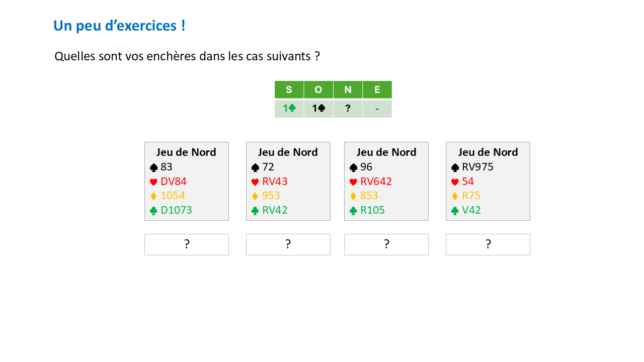Click the heart icon beside RV642
Image resolution: width=644 pixels, height=362 pixels.
(353, 182)
